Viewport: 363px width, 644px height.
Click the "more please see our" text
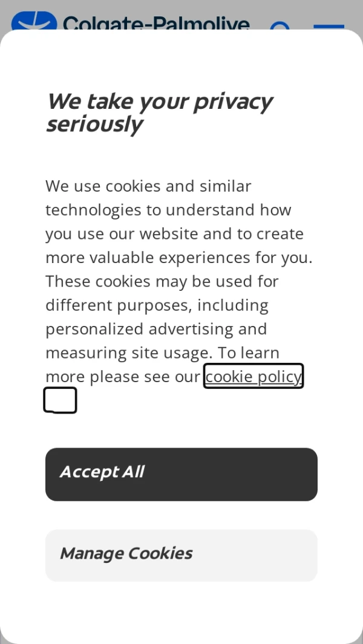click(122, 377)
